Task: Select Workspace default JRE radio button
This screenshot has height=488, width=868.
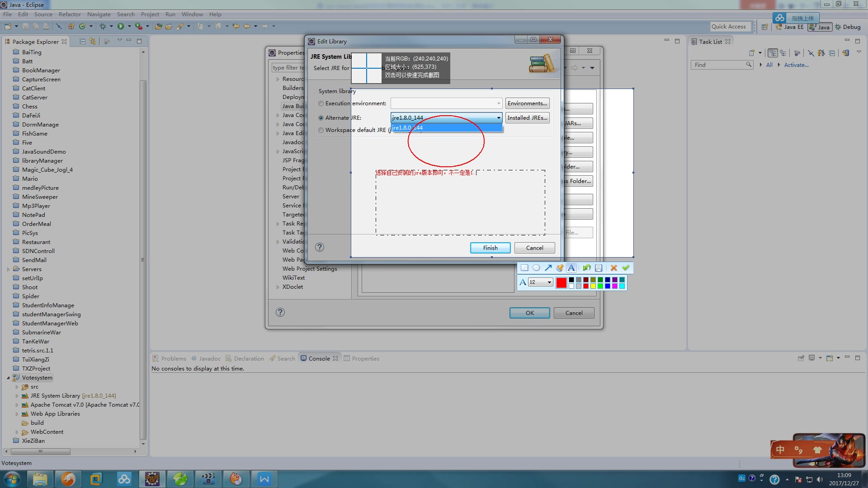Action: click(x=321, y=130)
